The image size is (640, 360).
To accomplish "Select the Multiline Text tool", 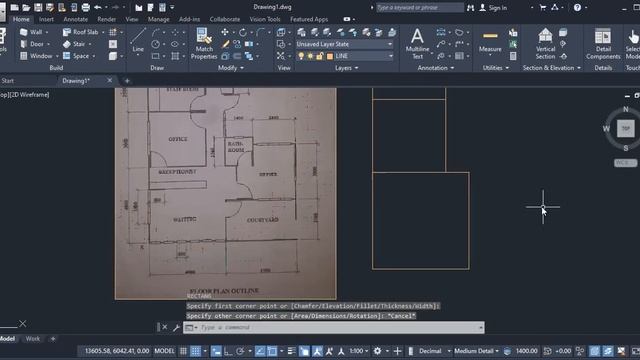I will 417,44.
